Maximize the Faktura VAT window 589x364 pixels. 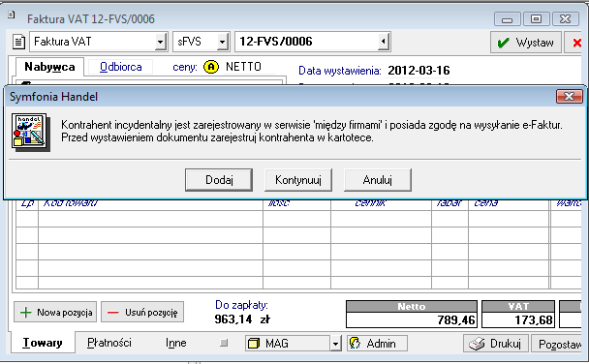coord(536,18)
